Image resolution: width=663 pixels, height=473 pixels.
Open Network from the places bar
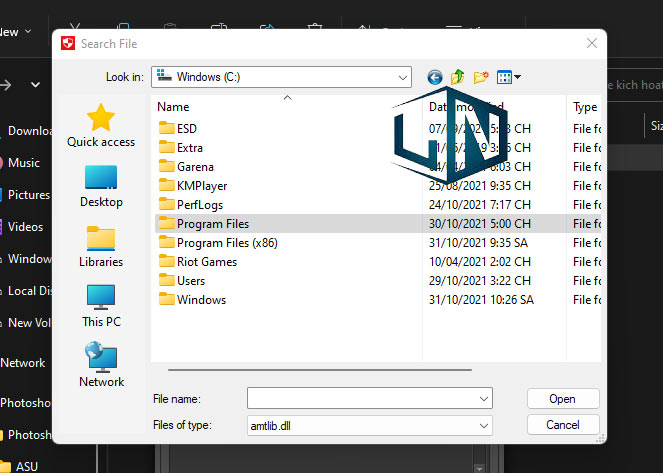click(101, 366)
